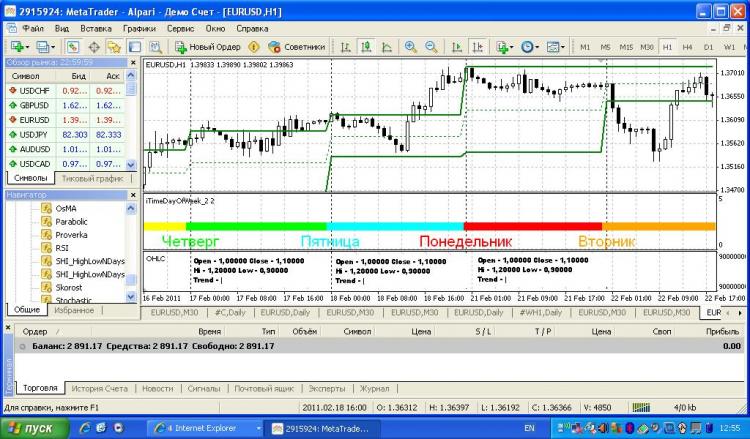The width and height of the screenshot is (750, 439).
Task: Open the Новости terminal tab
Action: (x=157, y=388)
